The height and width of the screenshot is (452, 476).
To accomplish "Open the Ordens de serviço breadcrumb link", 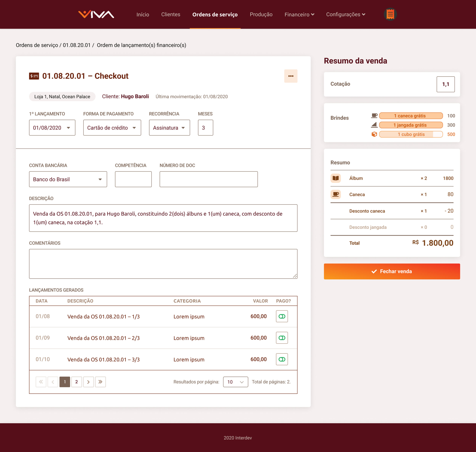I will tap(37, 45).
